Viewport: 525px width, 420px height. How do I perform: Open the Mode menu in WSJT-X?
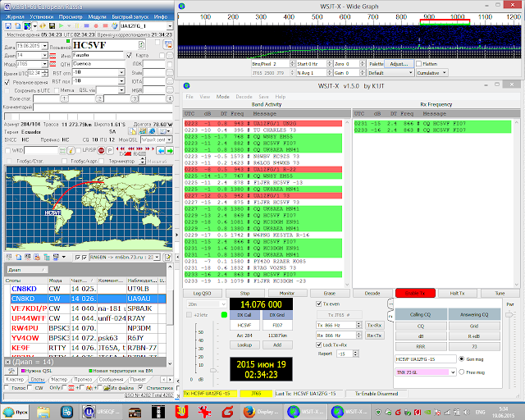coord(222,97)
